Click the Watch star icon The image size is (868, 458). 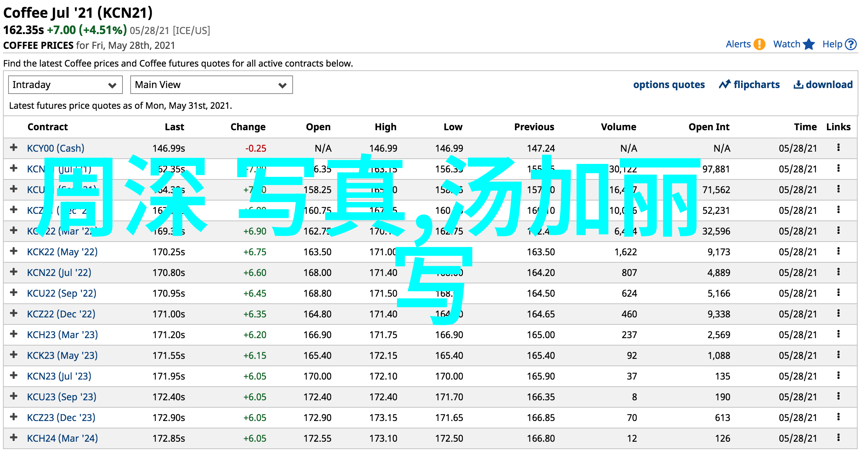[809, 44]
